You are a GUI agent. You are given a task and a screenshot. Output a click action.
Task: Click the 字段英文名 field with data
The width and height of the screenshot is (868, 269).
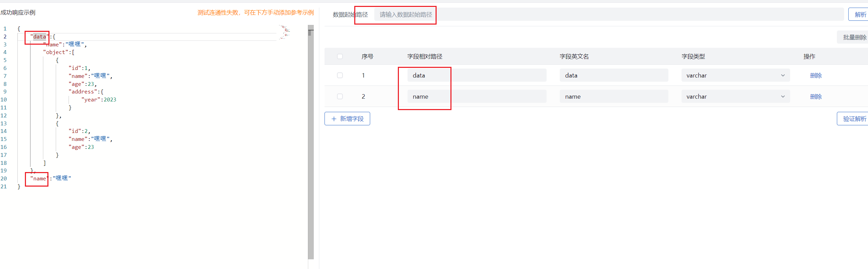[614, 75]
